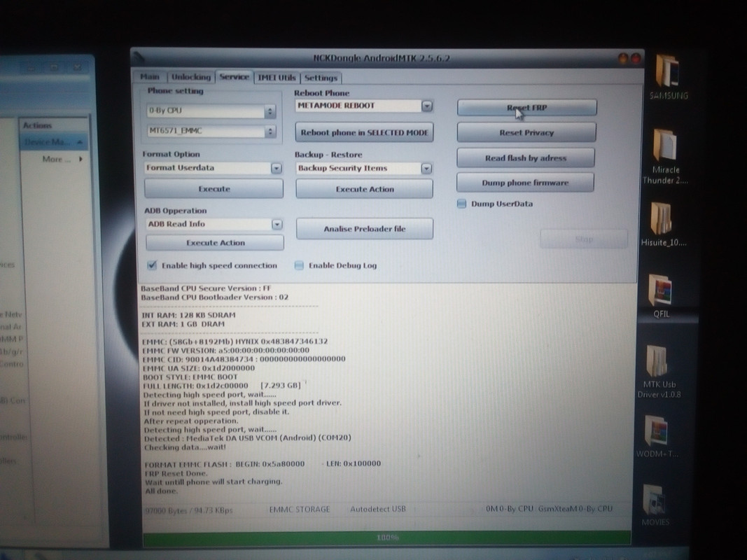Open the QFIL desktop folder
The width and height of the screenshot is (747, 560).
coord(662,296)
